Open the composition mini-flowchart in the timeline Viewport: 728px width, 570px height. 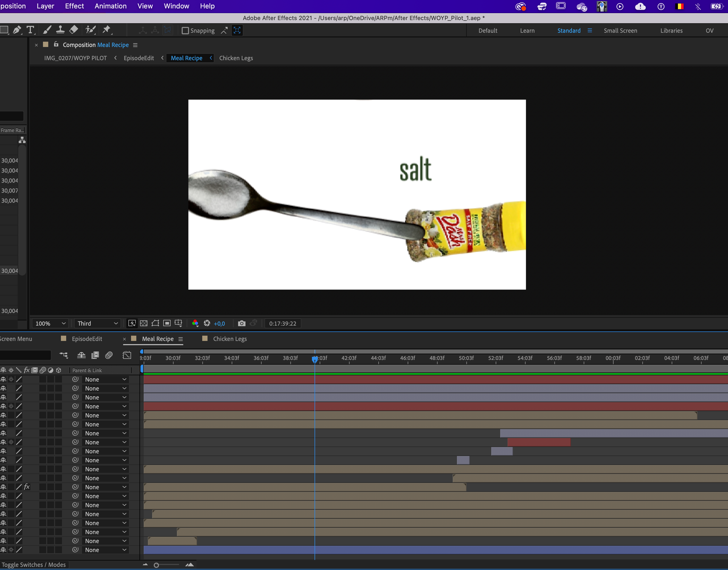(64, 355)
